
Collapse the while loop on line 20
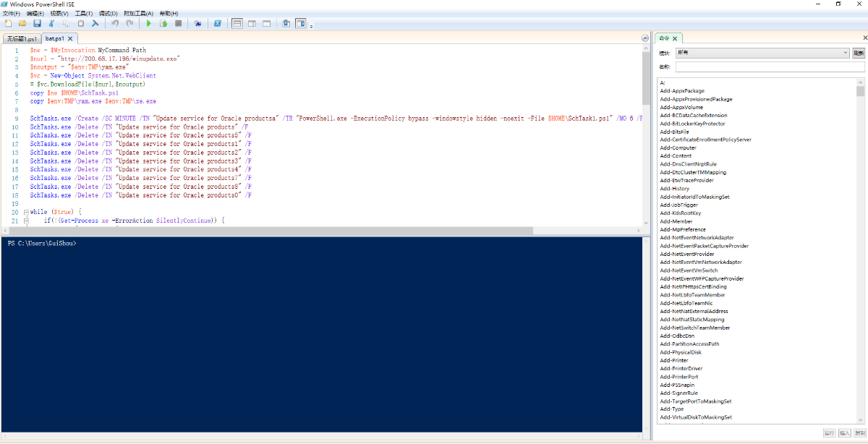pyautogui.click(x=26, y=212)
